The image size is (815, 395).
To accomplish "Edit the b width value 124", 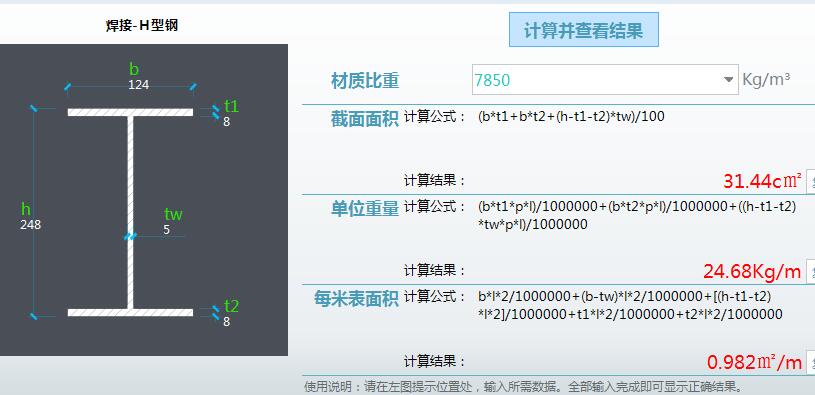I will tap(139, 84).
